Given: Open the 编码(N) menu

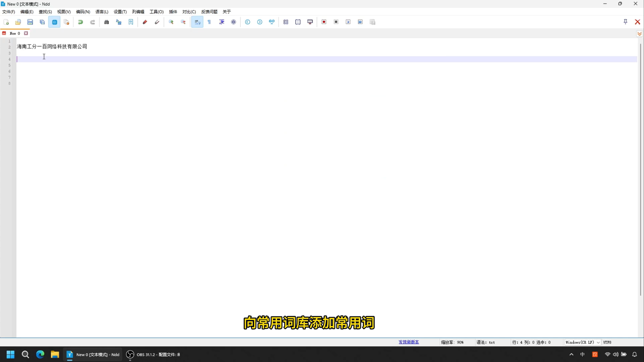Looking at the screenshot, I should click(x=83, y=12).
